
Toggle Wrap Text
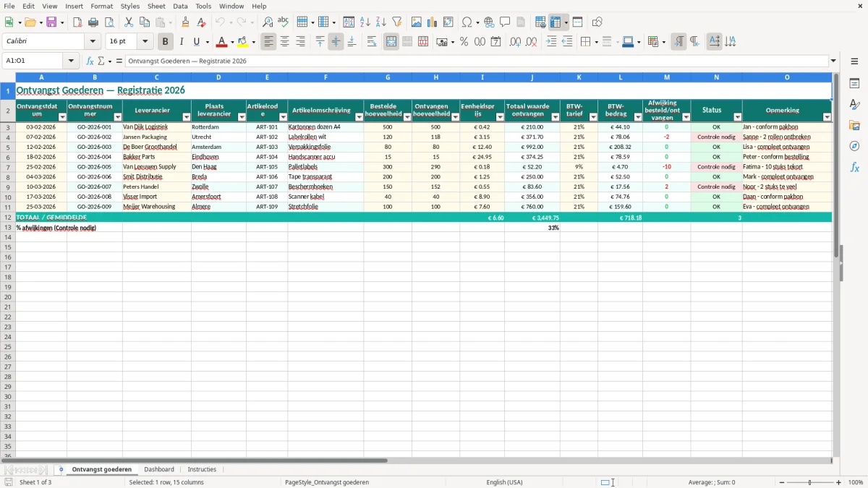(372, 42)
